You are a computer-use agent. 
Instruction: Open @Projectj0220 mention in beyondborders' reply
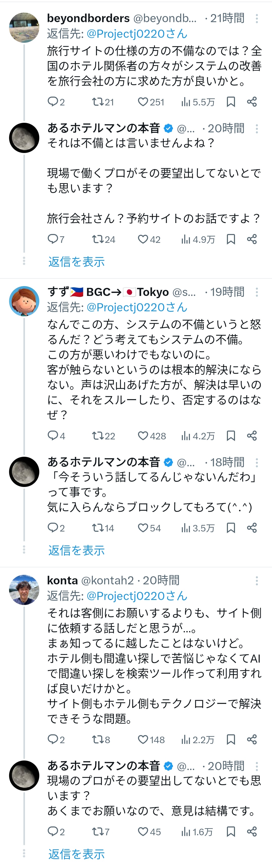click(x=137, y=34)
